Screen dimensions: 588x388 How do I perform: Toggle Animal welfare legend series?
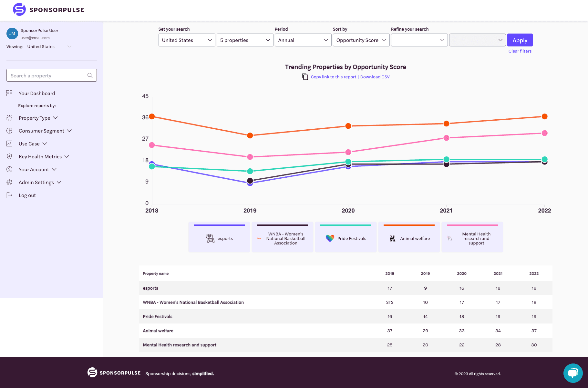409,237
